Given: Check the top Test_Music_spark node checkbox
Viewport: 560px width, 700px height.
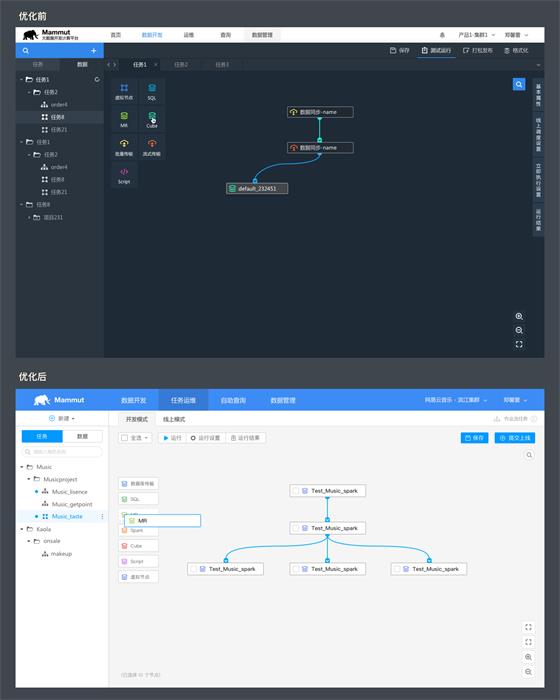Looking at the screenshot, I should (296, 491).
